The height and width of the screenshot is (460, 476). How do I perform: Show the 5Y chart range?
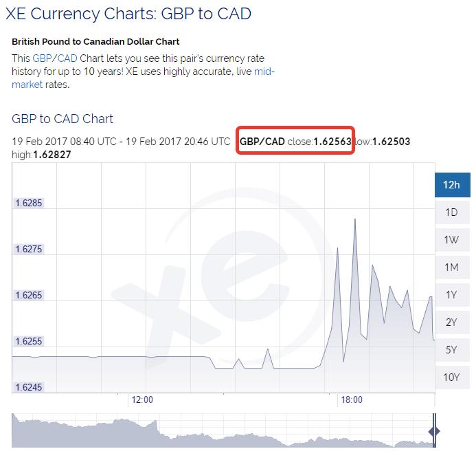coord(453,350)
